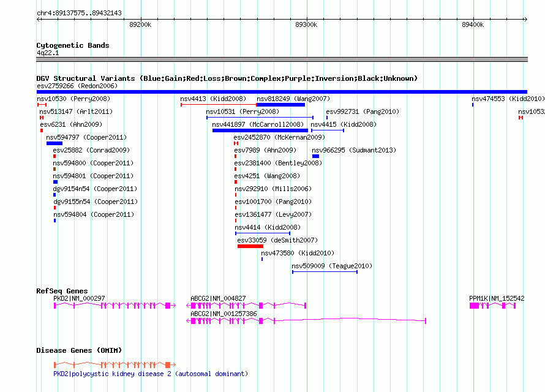Select the esv6231 (Ahn2009) label
Screen dimensions: 545x392
[71, 124]
